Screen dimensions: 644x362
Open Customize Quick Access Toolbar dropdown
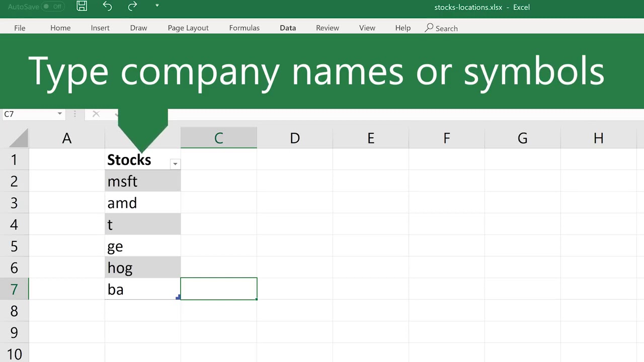(x=157, y=6)
